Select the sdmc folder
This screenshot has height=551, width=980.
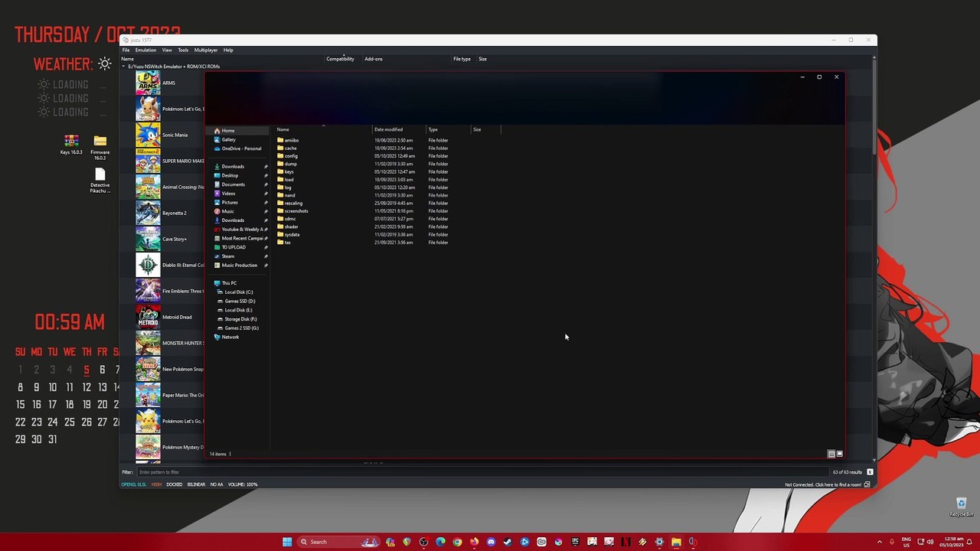(290, 219)
